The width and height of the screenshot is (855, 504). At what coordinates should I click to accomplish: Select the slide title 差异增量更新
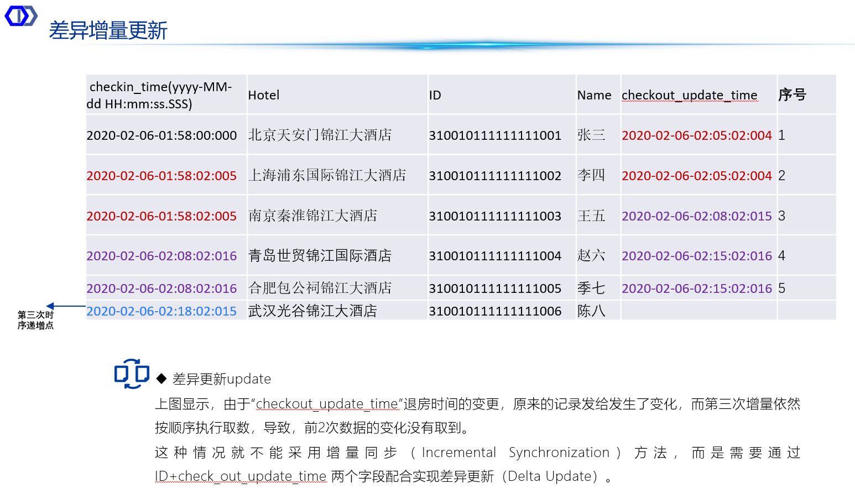[x=108, y=30]
